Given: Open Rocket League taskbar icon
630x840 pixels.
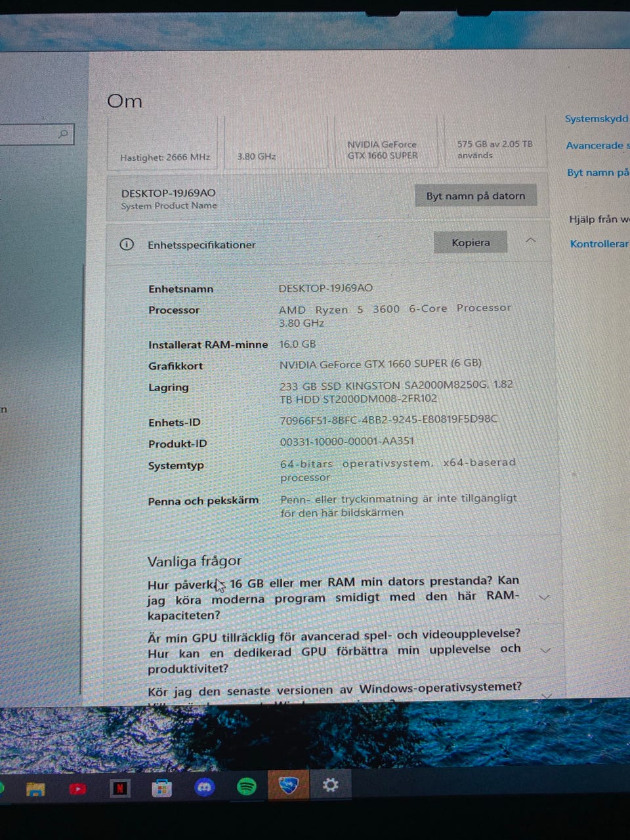Looking at the screenshot, I should (289, 785).
